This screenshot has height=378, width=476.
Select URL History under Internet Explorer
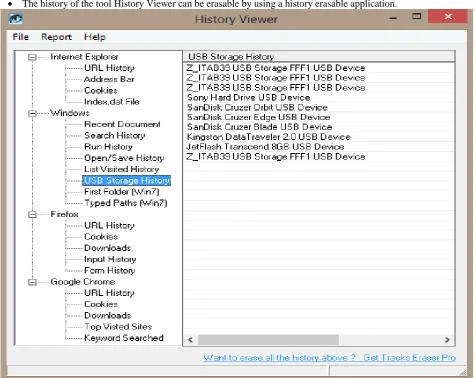[x=109, y=68]
